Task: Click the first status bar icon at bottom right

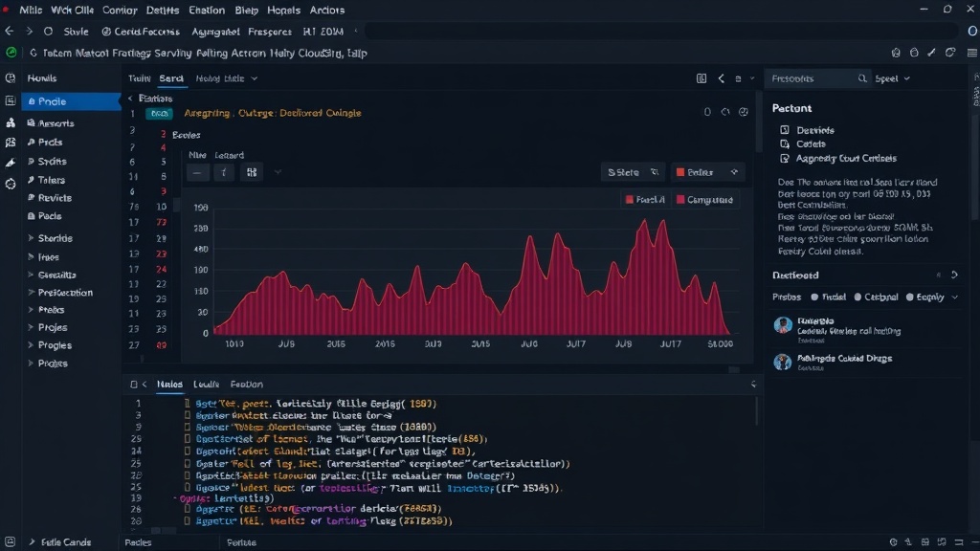Action: [x=893, y=542]
